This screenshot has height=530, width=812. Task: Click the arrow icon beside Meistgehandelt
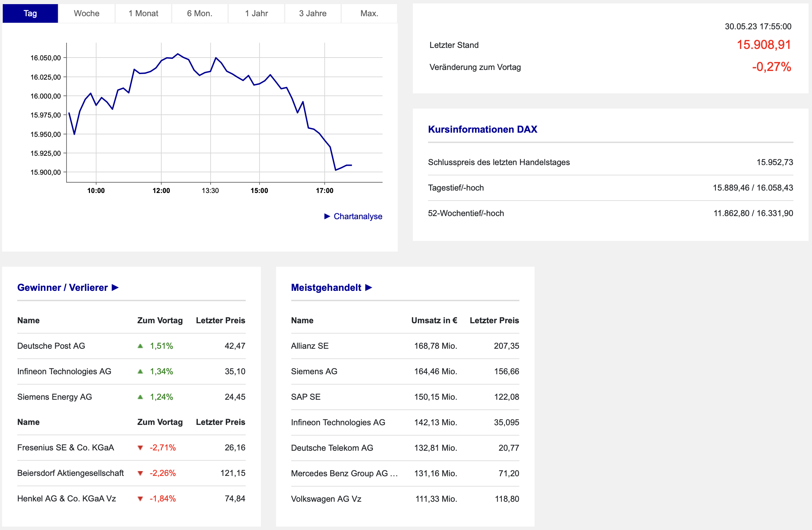click(368, 287)
